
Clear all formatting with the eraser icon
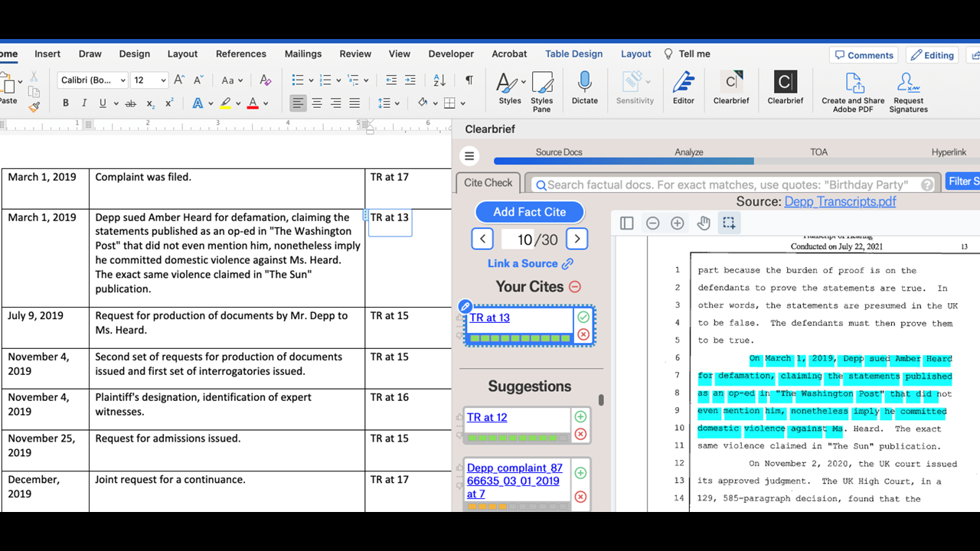[265, 80]
